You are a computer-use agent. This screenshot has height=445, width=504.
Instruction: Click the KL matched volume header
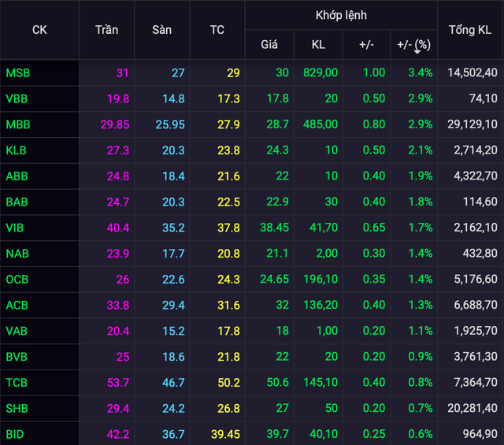[318, 45]
